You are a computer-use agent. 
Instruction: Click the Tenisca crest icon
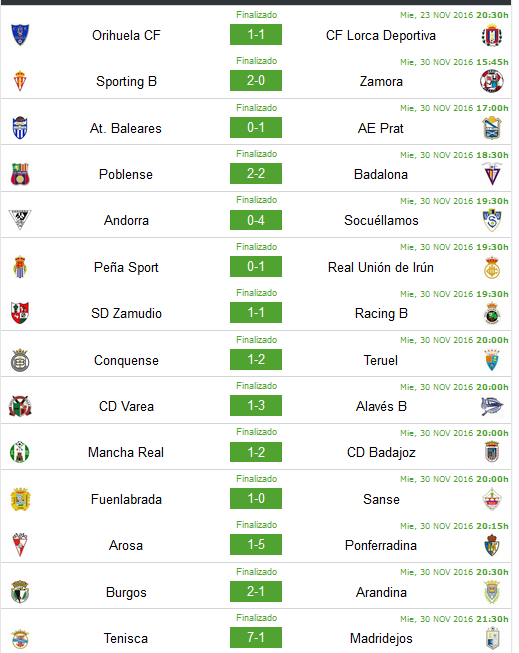tap(20, 638)
